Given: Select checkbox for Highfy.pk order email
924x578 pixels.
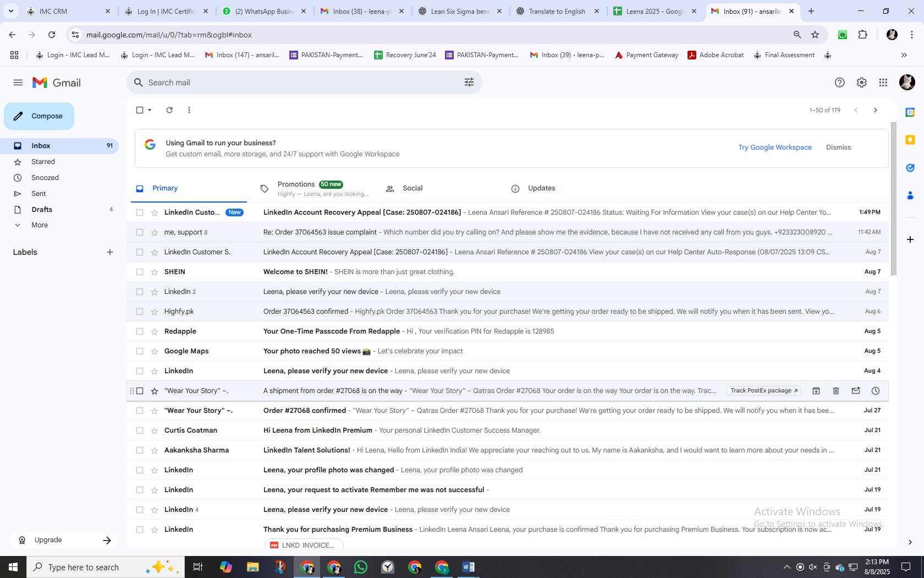Looking at the screenshot, I should pos(140,312).
